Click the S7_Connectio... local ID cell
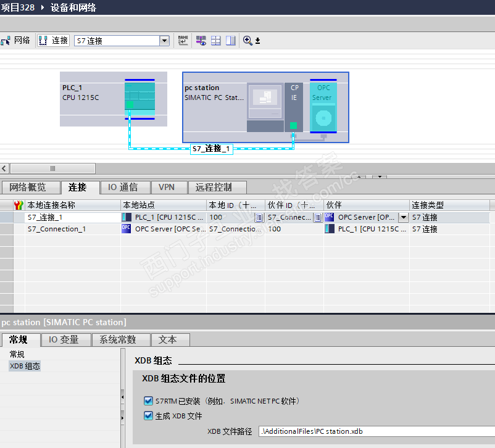Viewport: 495px width, 448px height. [236, 229]
